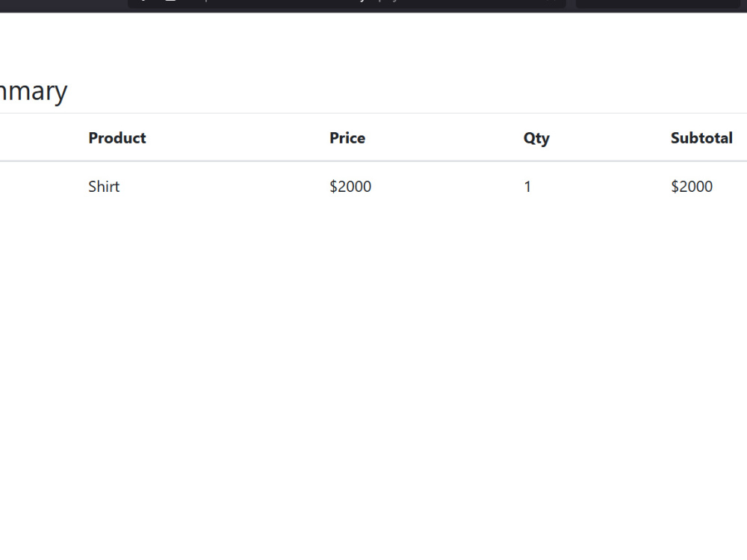This screenshot has width=747, height=560.
Task: Click the $2000 value under Subtotal
Action: (x=692, y=186)
